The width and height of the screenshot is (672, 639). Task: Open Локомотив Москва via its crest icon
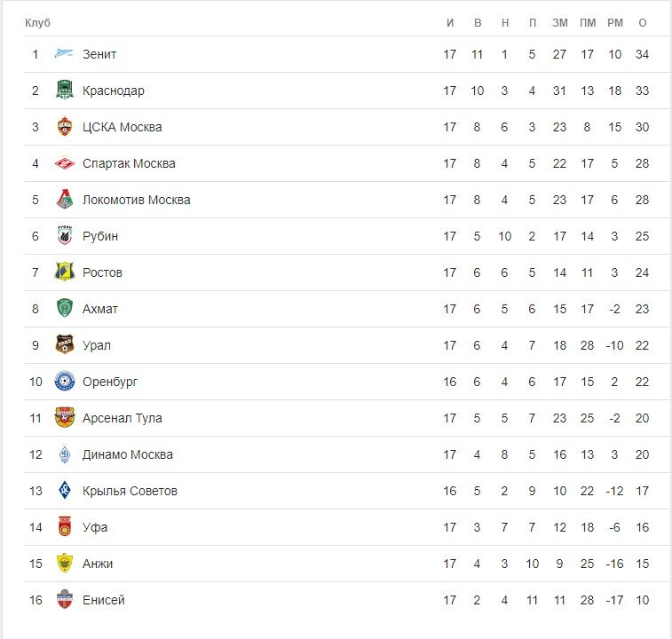[65, 200]
